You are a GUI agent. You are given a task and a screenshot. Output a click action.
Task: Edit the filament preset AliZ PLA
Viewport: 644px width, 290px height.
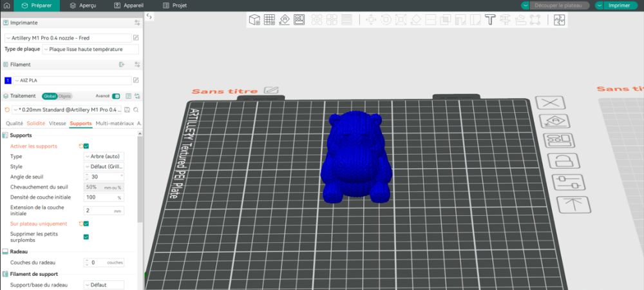coord(136,80)
